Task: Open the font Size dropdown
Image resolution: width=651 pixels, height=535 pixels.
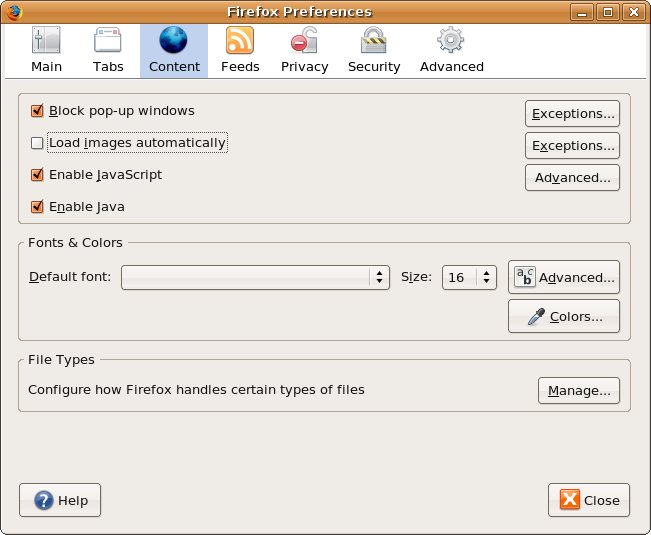Action: (469, 277)
